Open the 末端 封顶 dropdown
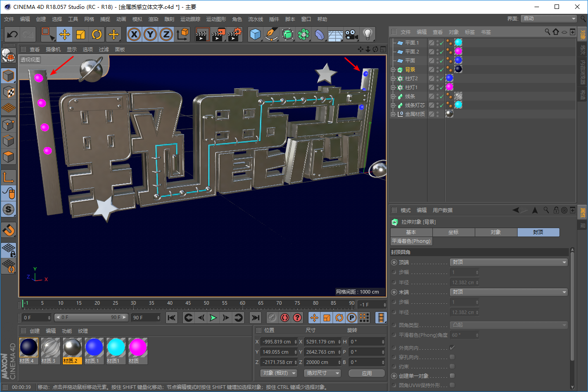This screenshot has width=588, height=392. tap(508, 292)
